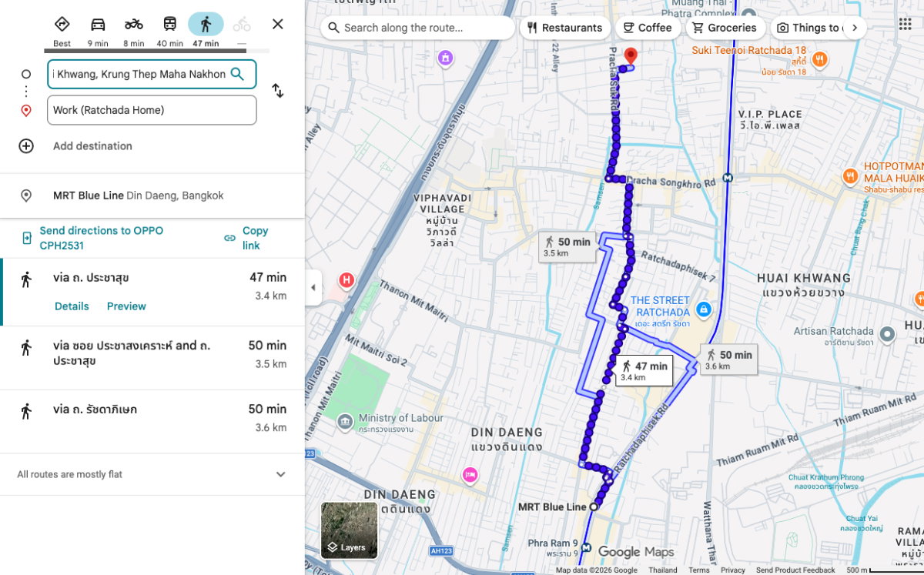Click pink hotel marker in Din Daeng
924x575 pixels.
(470, 473)
